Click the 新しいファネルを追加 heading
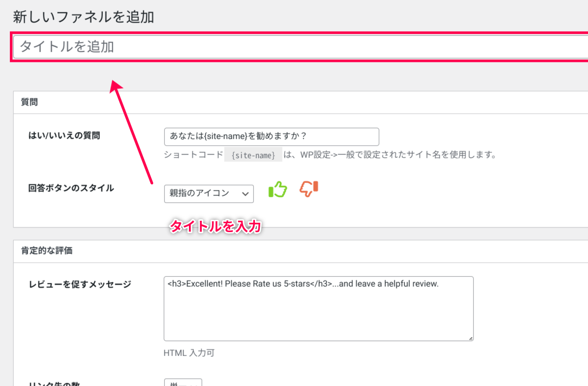The height and width of the screenshot is (386, 588). 83,17
